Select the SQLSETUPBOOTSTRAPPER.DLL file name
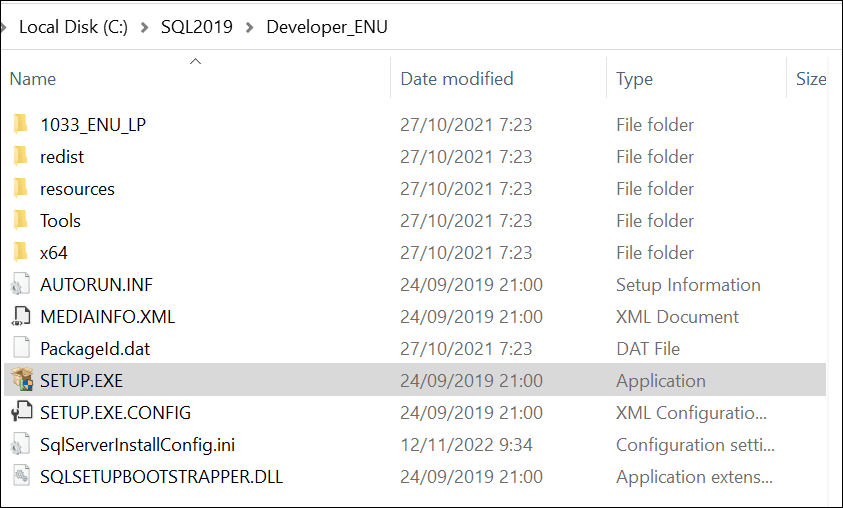 click(161, 477)
